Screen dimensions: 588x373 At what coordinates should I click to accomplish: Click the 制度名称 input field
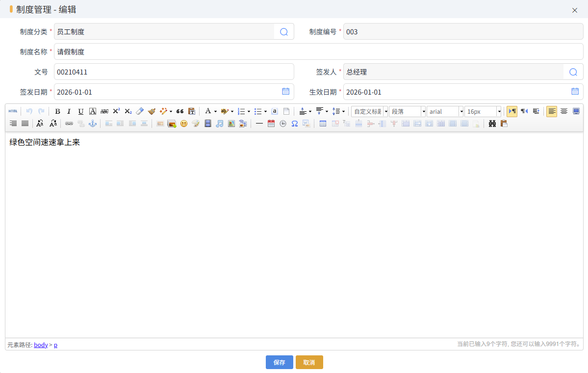pyautogui.click(x=318, y=52)
